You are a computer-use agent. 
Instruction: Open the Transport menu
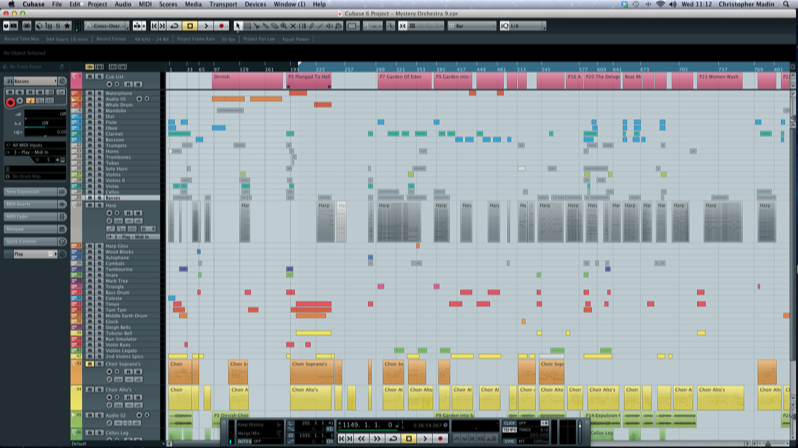pyautogui.click(x=223, y=4)
